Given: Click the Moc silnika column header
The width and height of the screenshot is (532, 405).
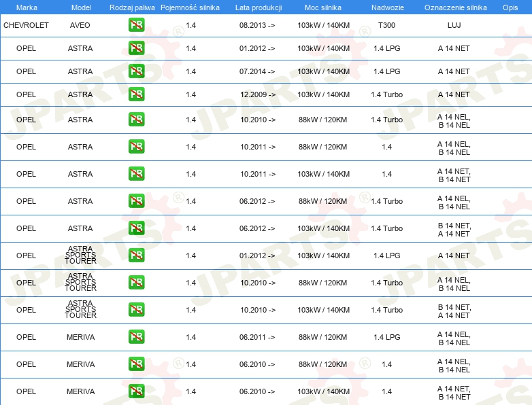Looking at the screenshot, I should 323,7.
